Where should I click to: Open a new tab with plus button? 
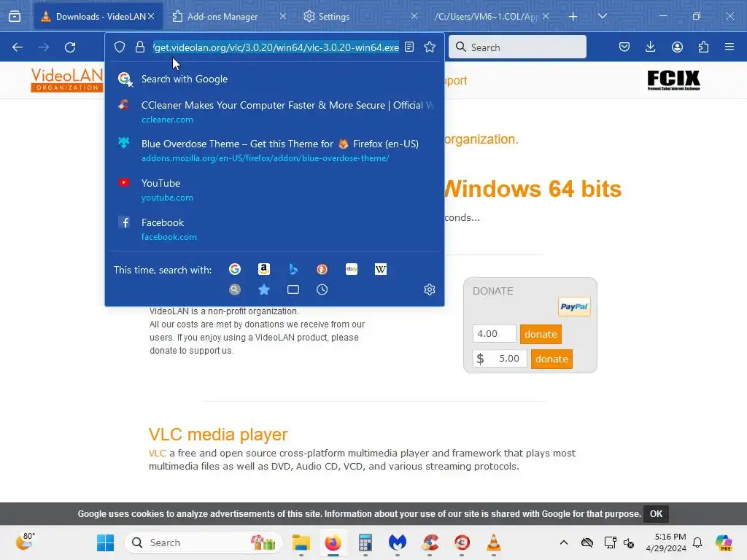[x=573, y=16]
